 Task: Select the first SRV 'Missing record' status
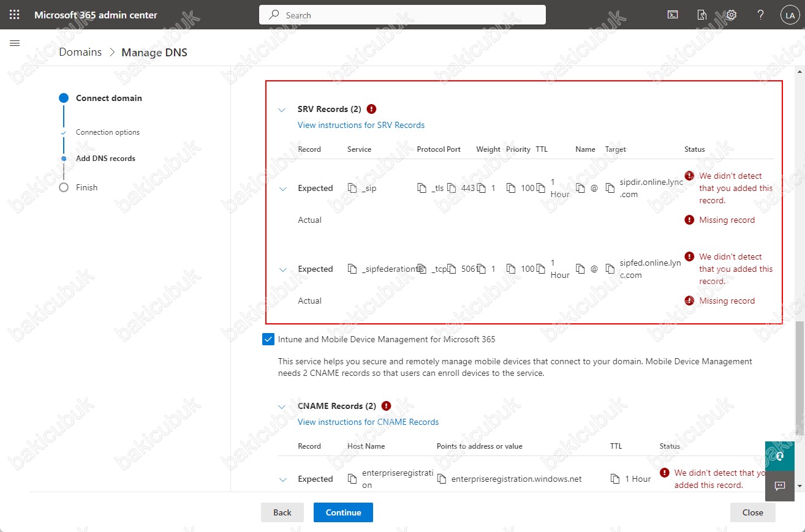[x=727, y=220]
